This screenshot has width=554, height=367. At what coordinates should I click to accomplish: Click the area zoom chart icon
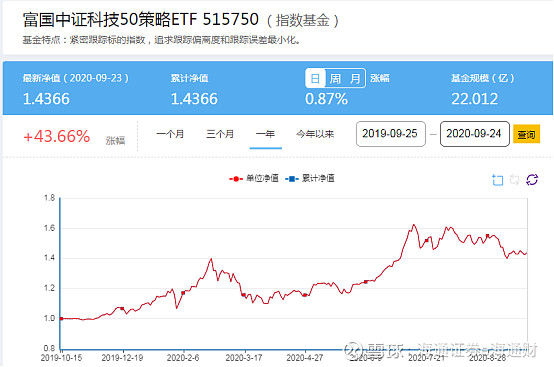pyautogui.click(x=497, y=180)
